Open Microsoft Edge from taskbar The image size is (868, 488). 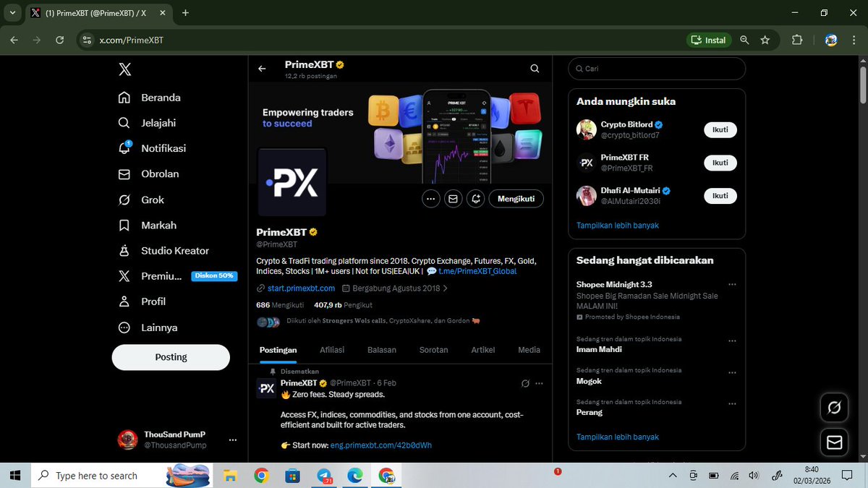pyautogui.click(x=355, y=476)
